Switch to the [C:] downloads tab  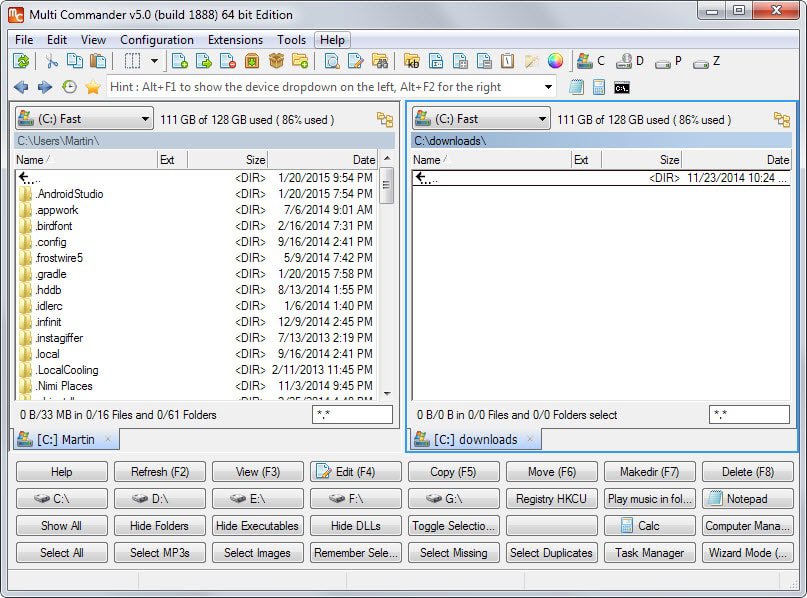click(x=474, y=439)
